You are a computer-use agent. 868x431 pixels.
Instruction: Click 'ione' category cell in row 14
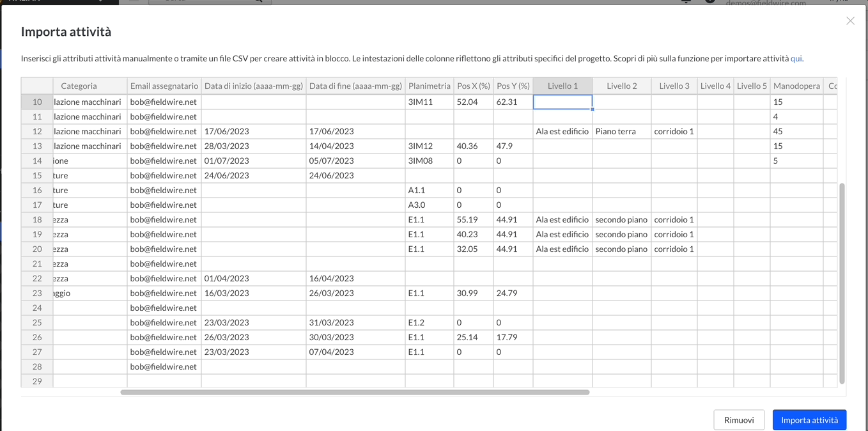pos(90,161)
